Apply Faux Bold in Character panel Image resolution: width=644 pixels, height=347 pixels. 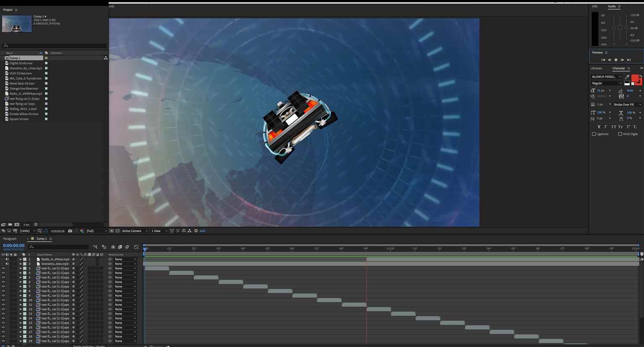click(x=599, y=126)
